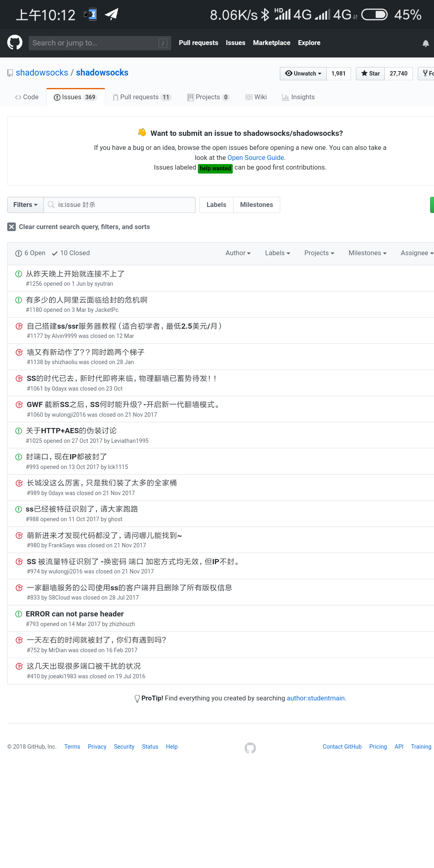The height and width of the screenshot is (868, 434).
Task: Click the help wanted label
Action: [215, 168]
